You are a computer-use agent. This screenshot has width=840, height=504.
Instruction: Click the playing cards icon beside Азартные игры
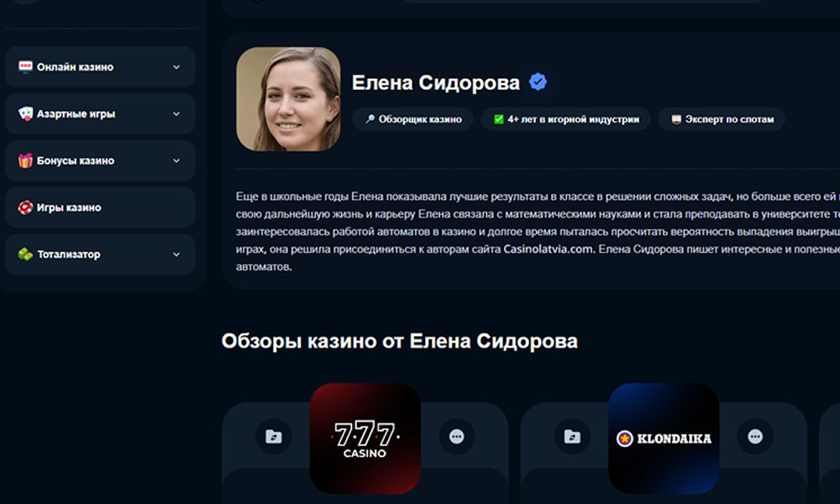point(25,113)
